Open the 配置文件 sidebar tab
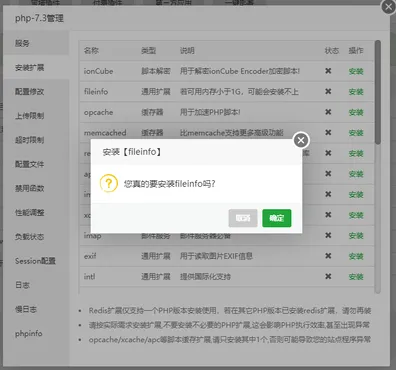The width and height of the screenshot is (396, 370). 36,164
